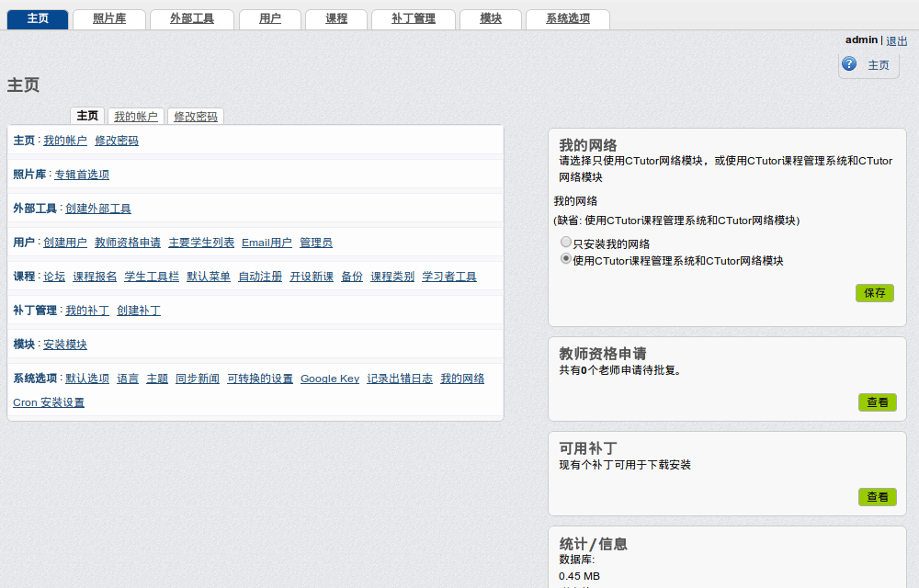The height and width of the screenshot is (588, 919).
Task: Click the blue question-mark help icon
Action: pyautogui.click(x=848, y=64)
